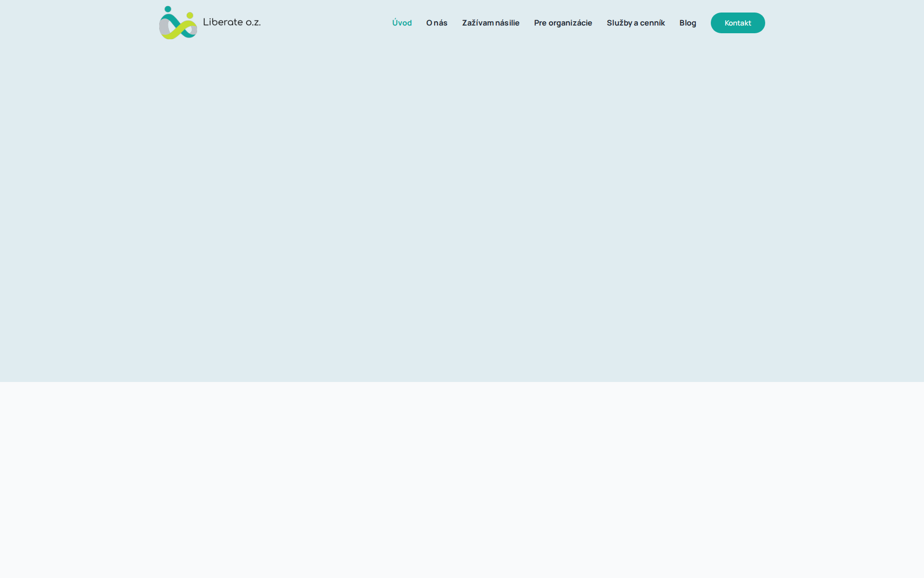924x578 pixels.
Task: Click the lime-green dot in the logo
Action: tap(190, 15)
